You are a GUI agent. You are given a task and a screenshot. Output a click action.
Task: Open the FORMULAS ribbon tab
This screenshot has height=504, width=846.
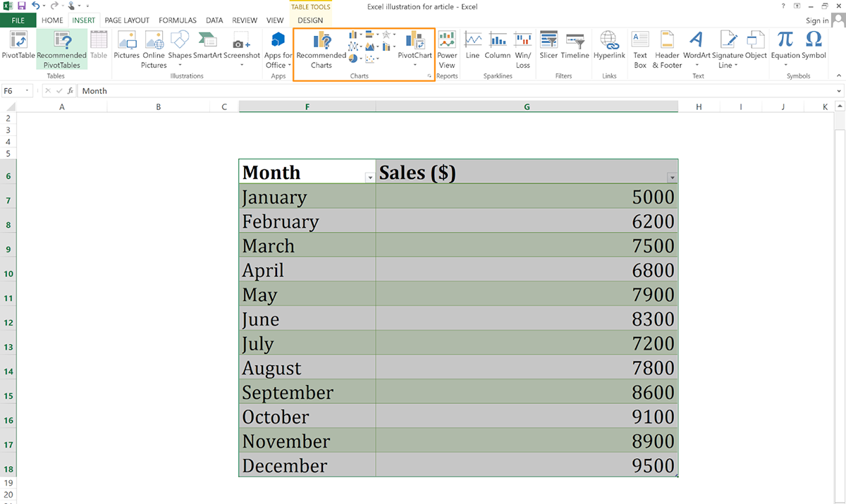point(177,20)
